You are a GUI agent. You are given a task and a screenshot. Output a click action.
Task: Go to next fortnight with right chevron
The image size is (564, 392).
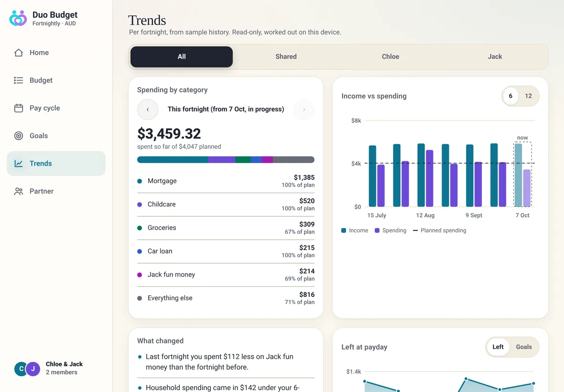pyautogui.click(x=304, y=109)
